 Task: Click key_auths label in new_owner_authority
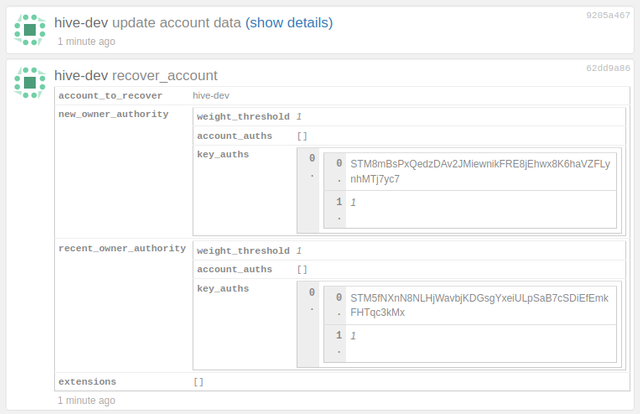point(223,154)
